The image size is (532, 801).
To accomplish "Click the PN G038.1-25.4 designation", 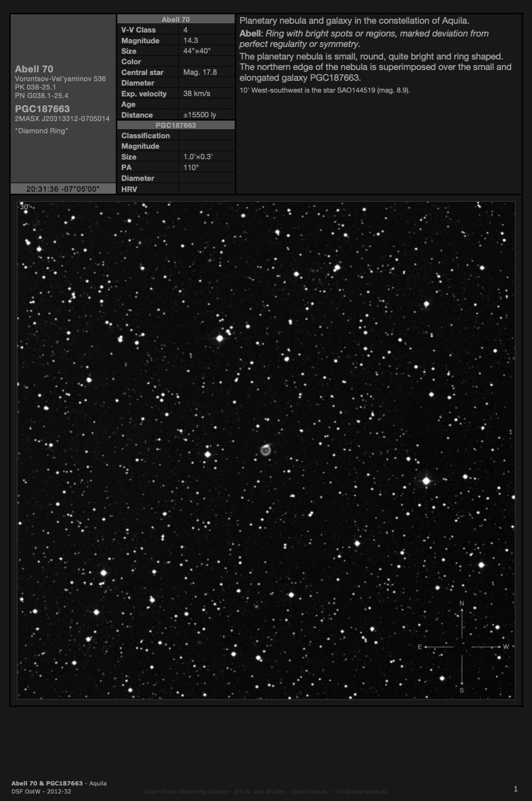I will coord(42,96).
